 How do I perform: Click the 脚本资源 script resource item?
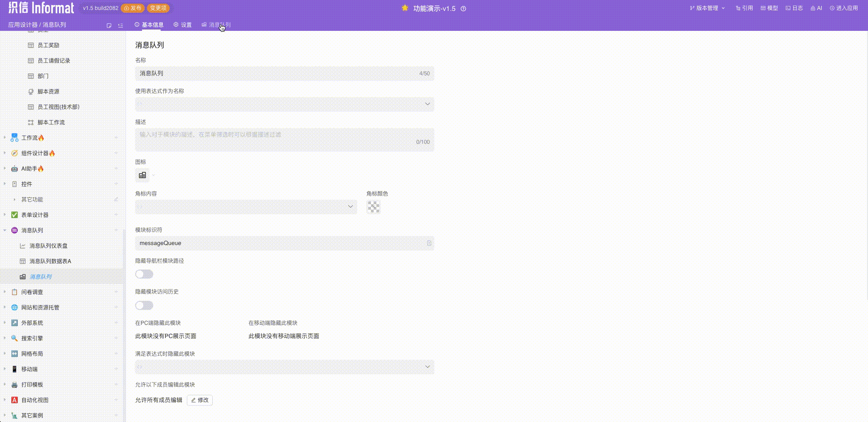(48, 91)
